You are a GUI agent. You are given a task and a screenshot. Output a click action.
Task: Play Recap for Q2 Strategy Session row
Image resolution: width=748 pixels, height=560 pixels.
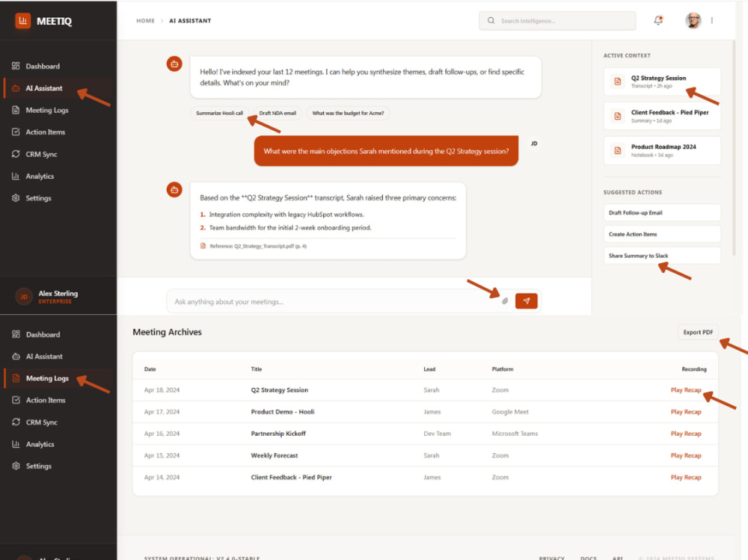tap(685, 390)
